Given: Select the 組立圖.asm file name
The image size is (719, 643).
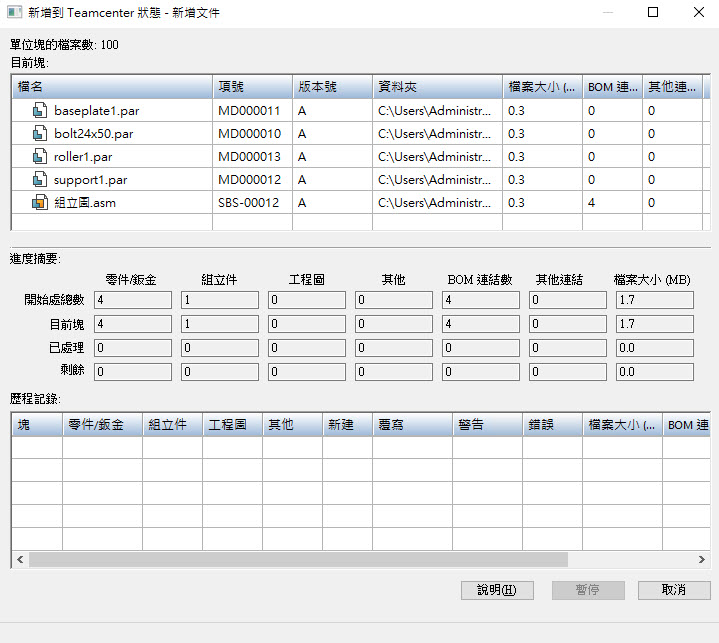Looking at the screenshot, I should tap(85, 203).
